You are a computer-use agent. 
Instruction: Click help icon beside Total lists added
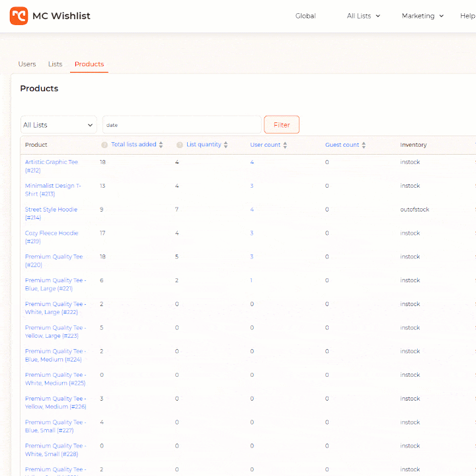coord(104,145)
